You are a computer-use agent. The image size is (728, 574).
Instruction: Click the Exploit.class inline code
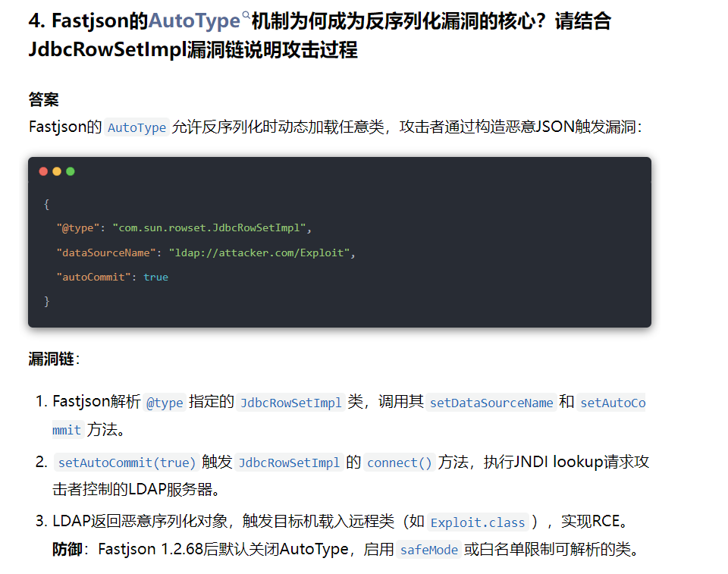[478, 522]
